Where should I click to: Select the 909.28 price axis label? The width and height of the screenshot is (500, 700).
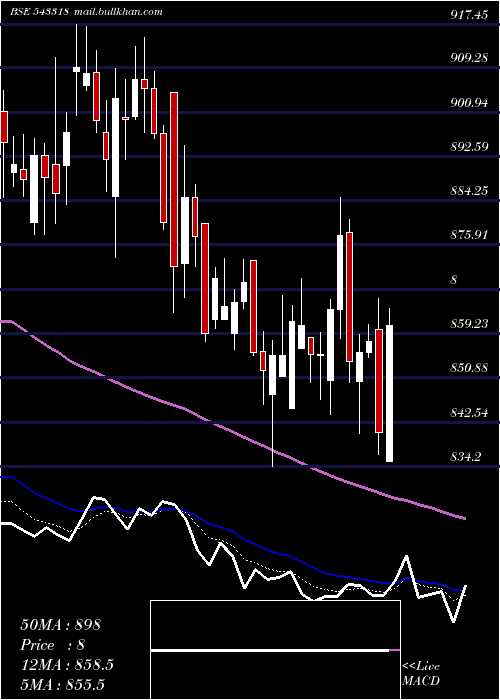pyautogui.click(x=469, y=58)
